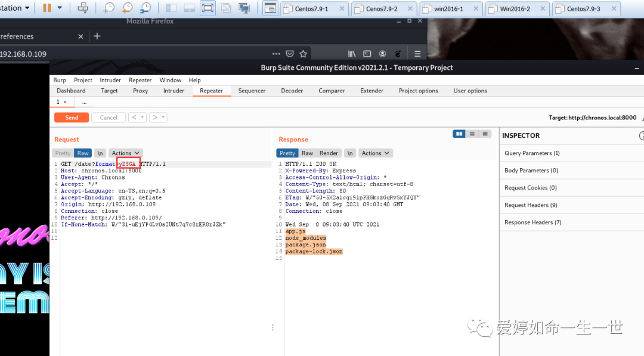This screenshot has height=356, width=644.
Task: Click the console view icon in VMware
Action: [244, 8]
